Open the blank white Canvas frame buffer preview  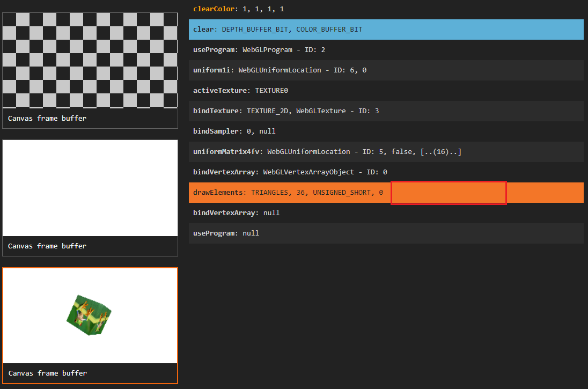click(90, 188)
